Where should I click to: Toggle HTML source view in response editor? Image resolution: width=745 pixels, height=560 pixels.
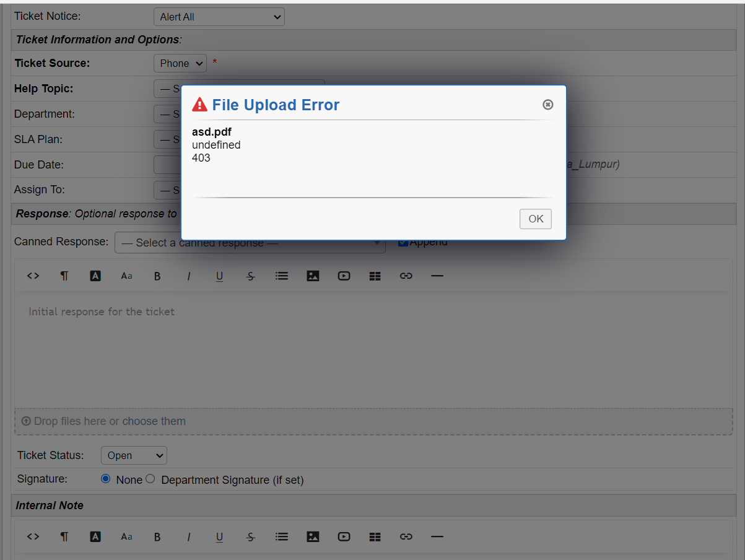33,276
